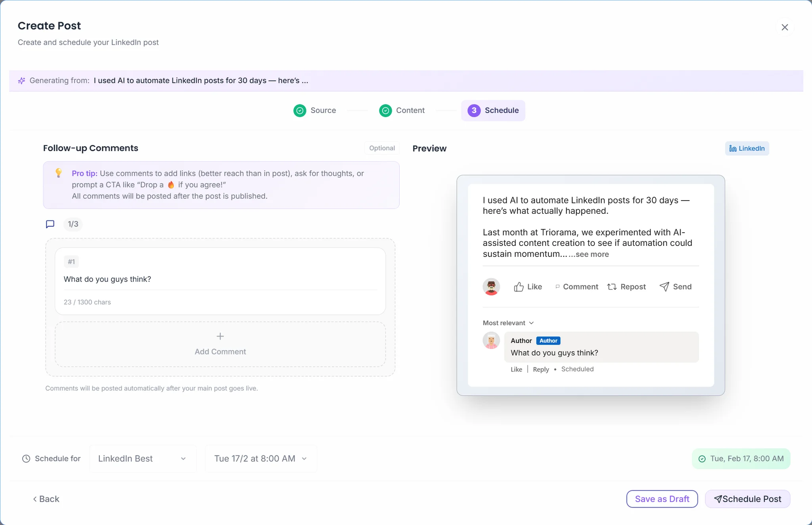This screenshot has width=812, height=525.
Task: Click the thumbs-up Like icon in preview
Action: click(519, 287)
